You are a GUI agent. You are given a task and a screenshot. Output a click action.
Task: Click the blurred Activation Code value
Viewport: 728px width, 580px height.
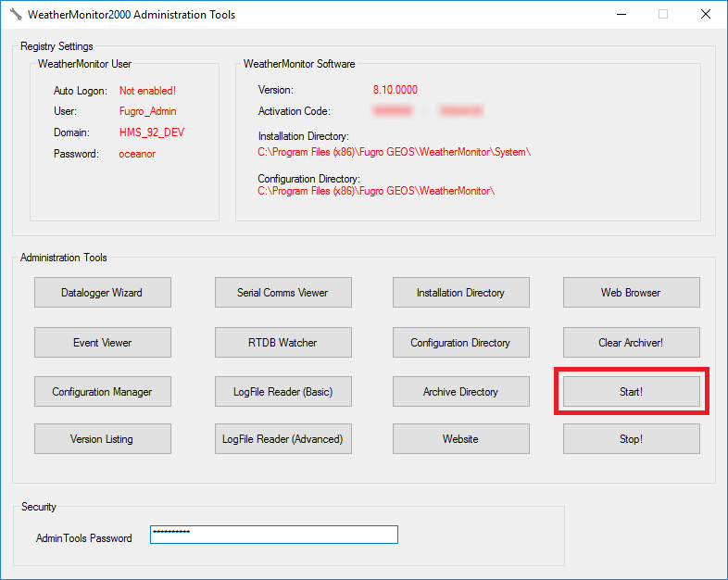coord(427,110)
